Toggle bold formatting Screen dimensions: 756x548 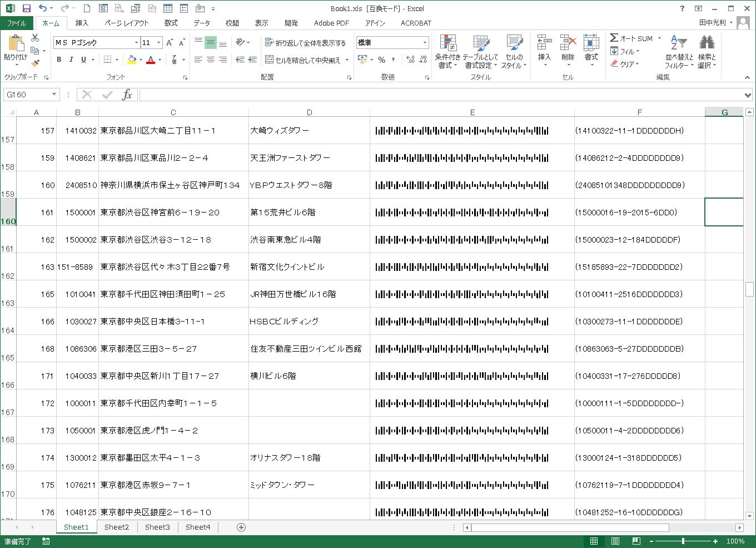pos(59,60)
